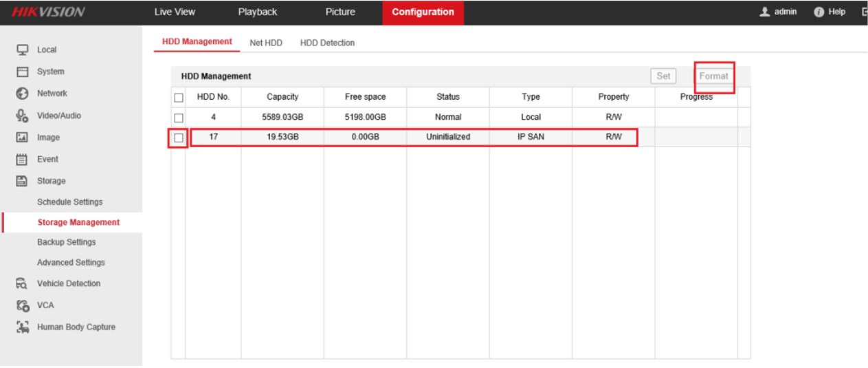The image size is (868, 368).
Task: Click the Vehicle Detection icon
Action: pos(23,283)
